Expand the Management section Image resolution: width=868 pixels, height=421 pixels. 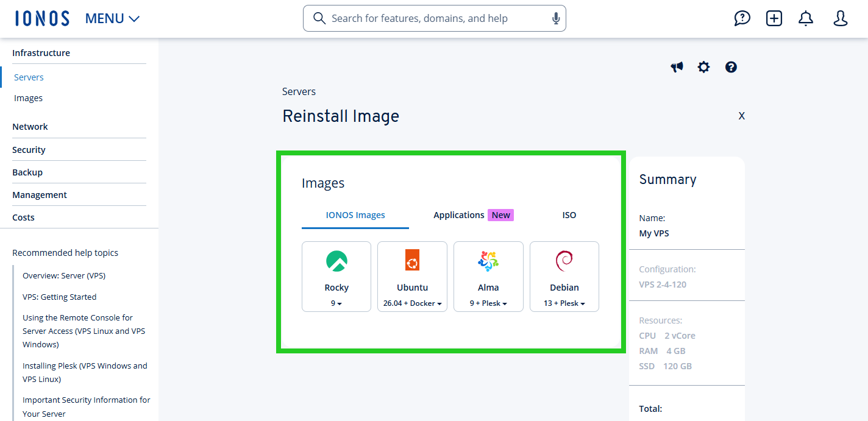point(40,195)
